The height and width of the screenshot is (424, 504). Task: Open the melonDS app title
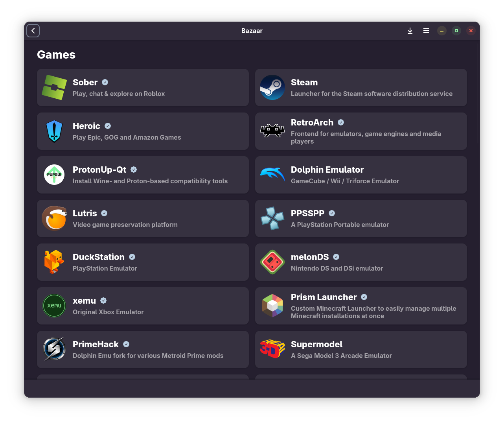[x=310, y=257]
